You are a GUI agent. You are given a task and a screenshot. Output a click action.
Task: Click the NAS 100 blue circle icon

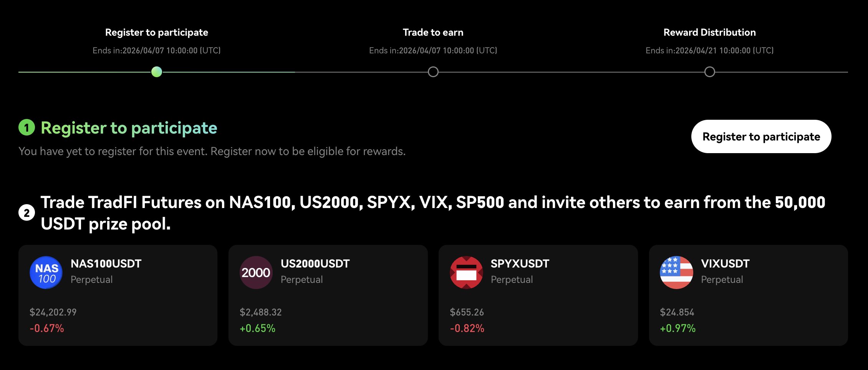[46, 273]
